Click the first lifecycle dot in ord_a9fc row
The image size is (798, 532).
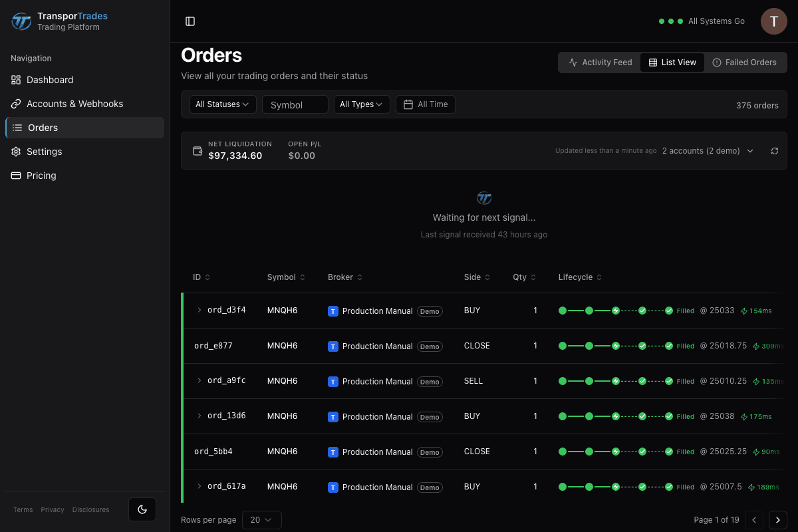[563, 381]
